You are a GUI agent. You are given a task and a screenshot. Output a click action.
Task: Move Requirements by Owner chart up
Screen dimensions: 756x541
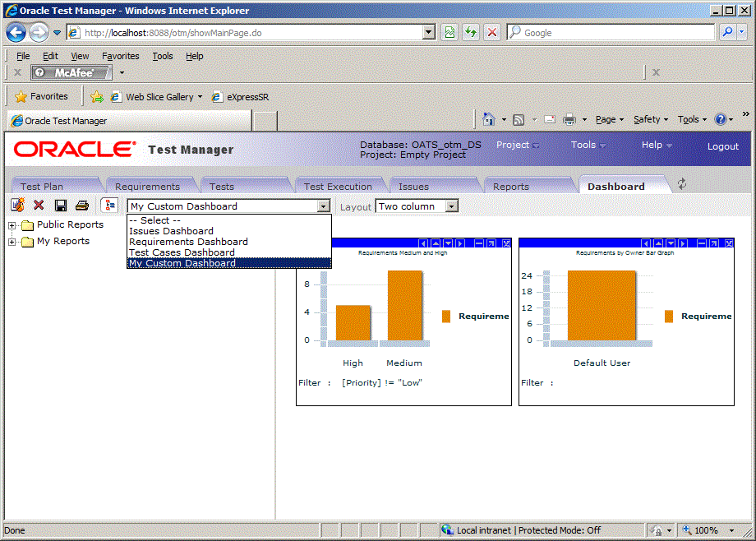tap(658, 243)
